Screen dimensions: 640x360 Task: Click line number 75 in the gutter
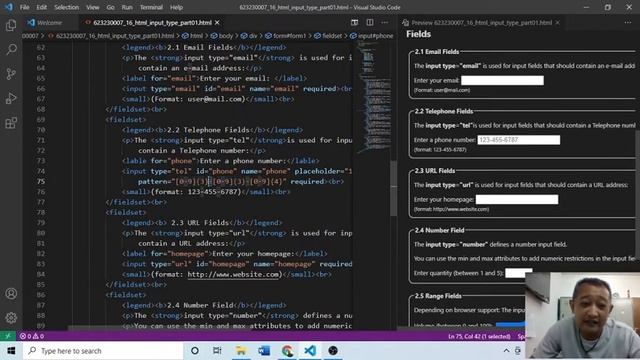pos(41,181)
